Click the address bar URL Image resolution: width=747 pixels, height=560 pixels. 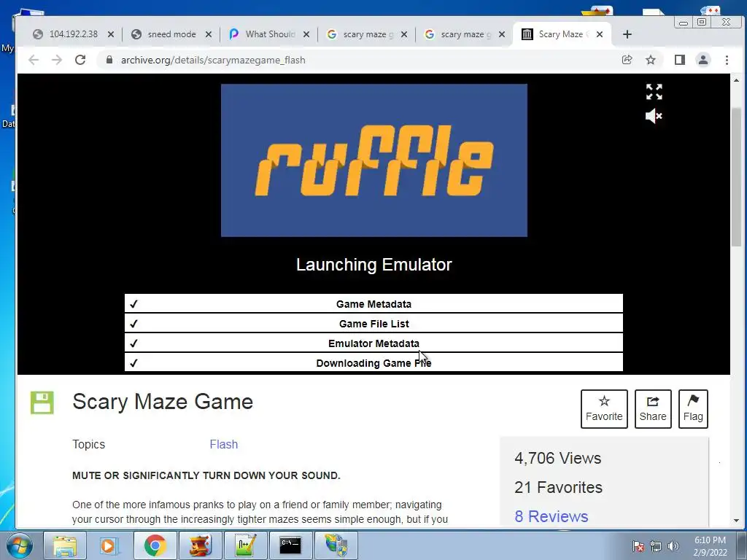click(213, 60)
